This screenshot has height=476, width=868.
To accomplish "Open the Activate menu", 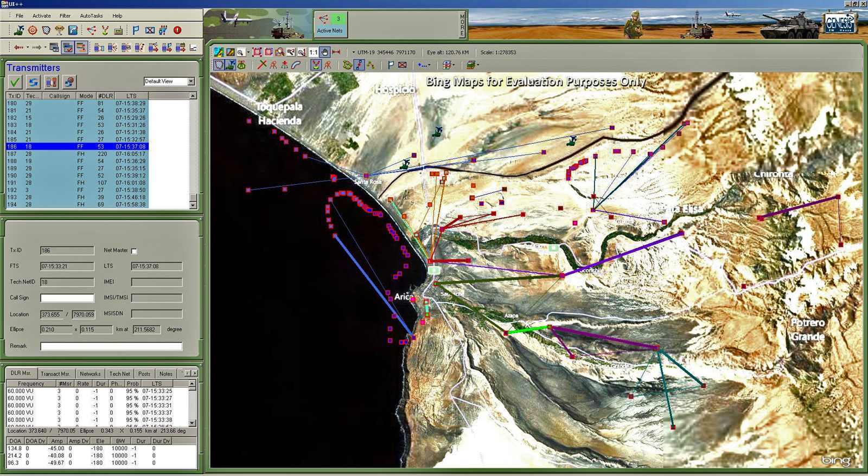I will tap(42, 16).
